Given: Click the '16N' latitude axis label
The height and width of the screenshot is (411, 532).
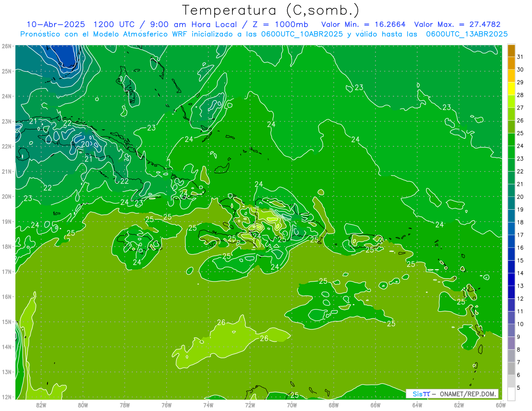Looking at the screenshot, I should pyautogui.click(x=6, y=297).
